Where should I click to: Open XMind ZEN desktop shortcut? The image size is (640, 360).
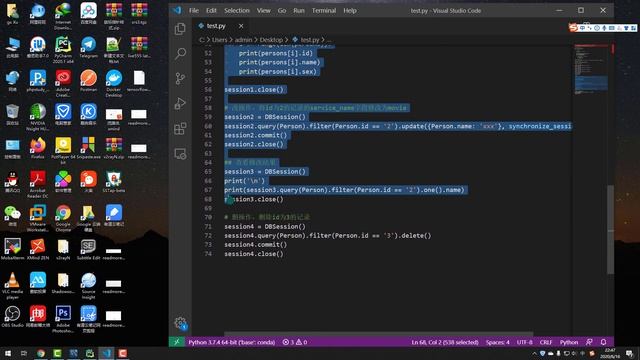click(38, 250)
